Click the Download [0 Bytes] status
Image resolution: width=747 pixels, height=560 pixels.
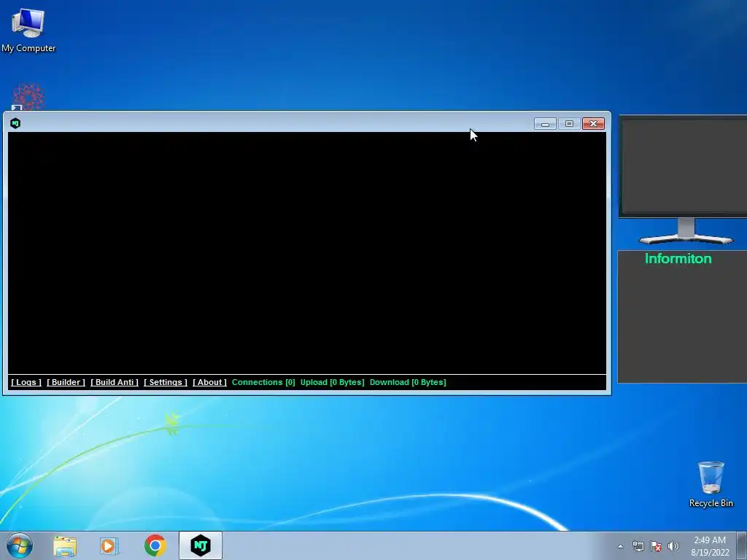(x=408, y=382)
